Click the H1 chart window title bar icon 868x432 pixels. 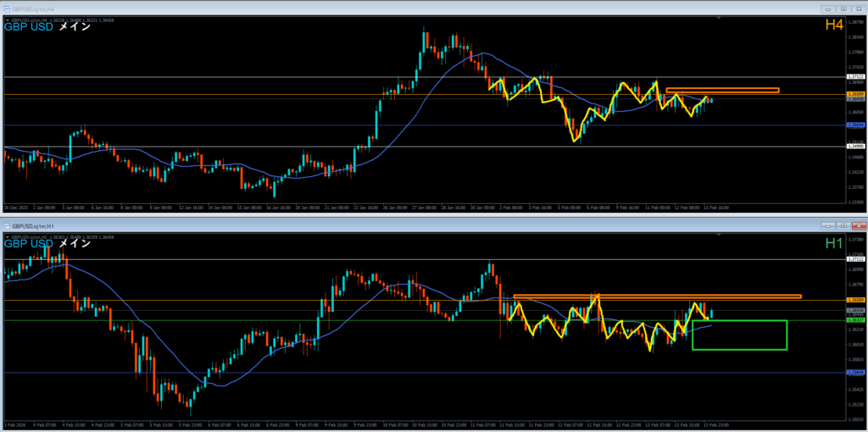coord(8,227)
